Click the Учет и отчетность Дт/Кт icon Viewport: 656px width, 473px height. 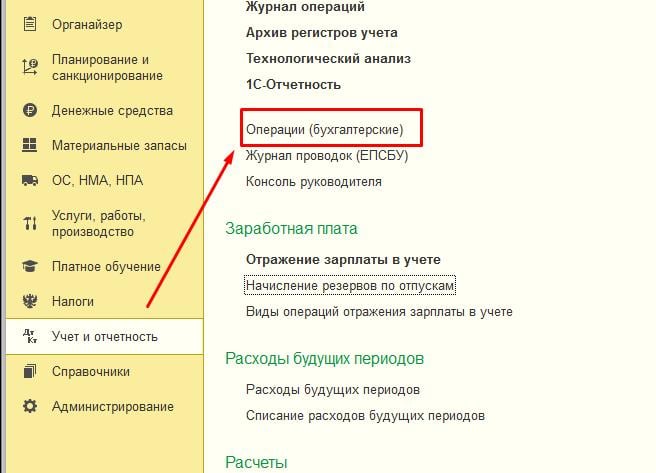[30, 336]
